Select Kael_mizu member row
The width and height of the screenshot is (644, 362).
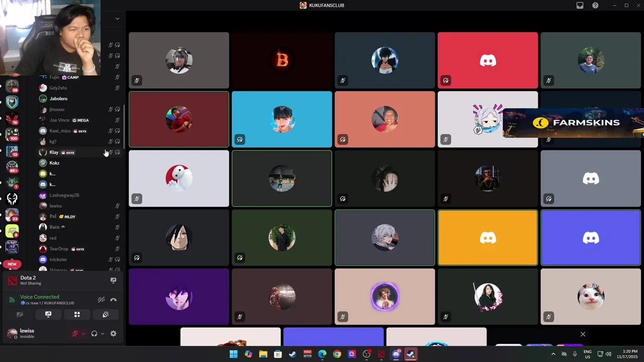(x=80, y=131)
